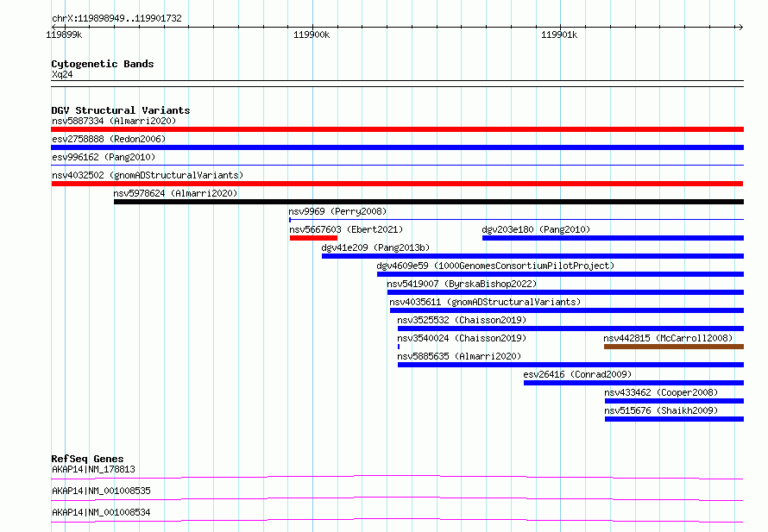Open the nsv5667603 (Ebert2021) label

(346, 229)
